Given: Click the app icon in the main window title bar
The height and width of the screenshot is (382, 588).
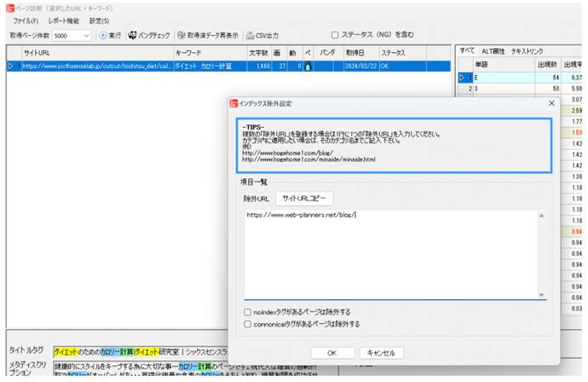Looking at the screenshot, I should coord(7,6).
